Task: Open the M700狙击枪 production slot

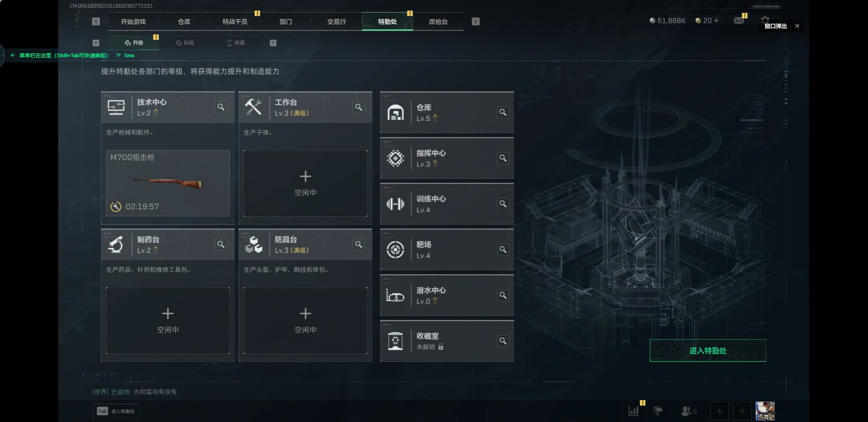Action: [168, 183]
